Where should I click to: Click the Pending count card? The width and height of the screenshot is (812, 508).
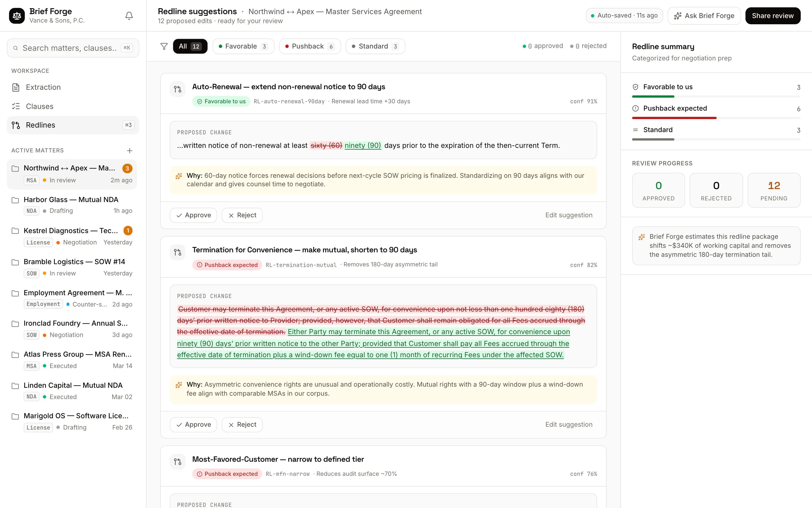point(774,190)
